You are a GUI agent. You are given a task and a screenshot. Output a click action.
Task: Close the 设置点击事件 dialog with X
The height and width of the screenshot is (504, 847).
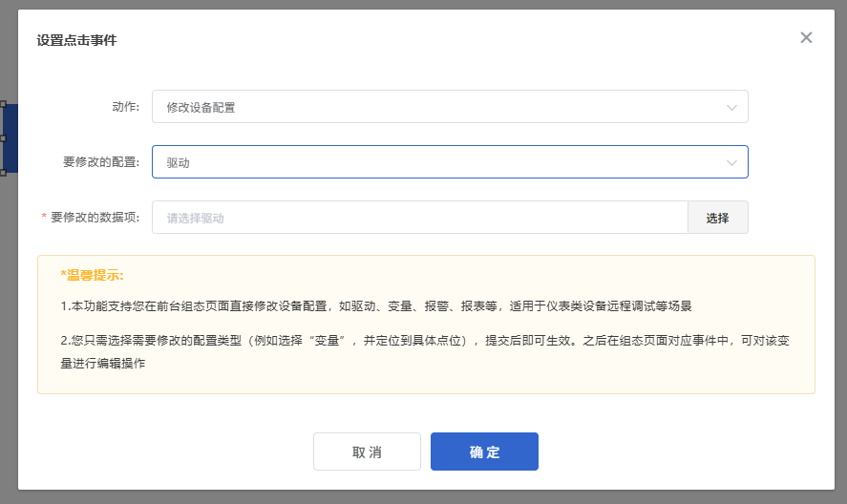pos(806,37)
